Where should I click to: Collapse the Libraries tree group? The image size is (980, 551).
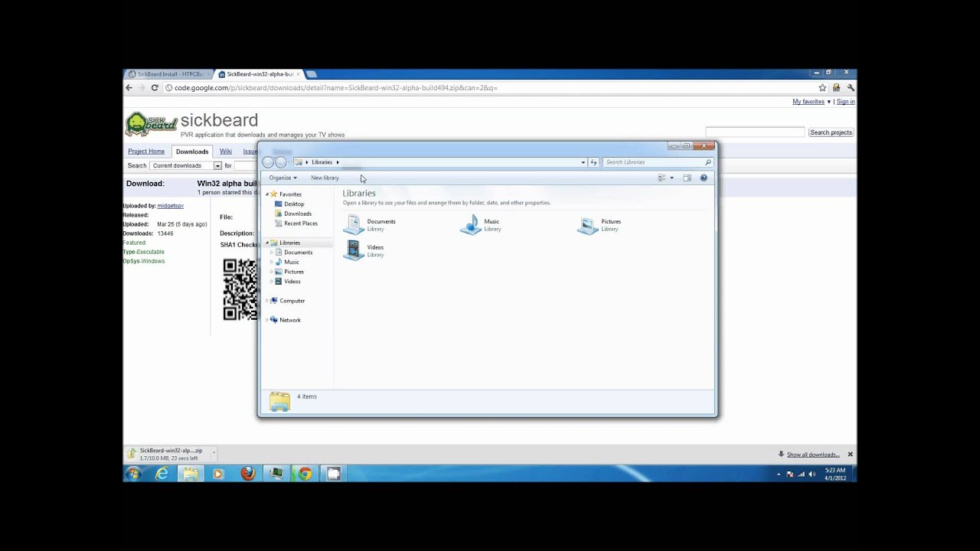(267, 243)
